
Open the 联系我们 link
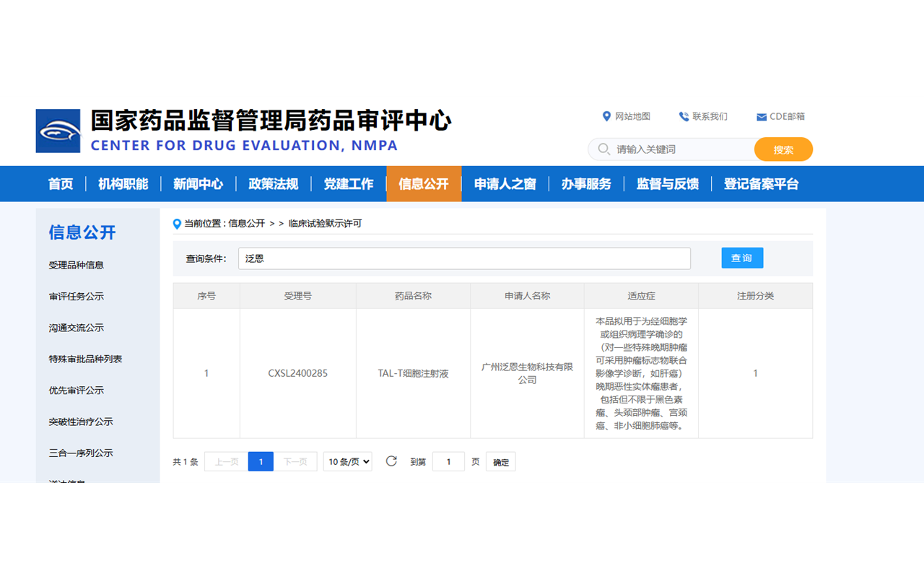click(710, 116)
